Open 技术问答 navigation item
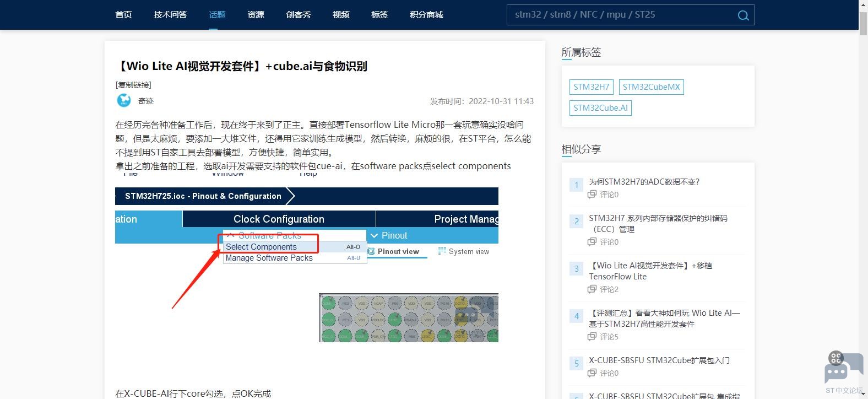 [170, 14]
